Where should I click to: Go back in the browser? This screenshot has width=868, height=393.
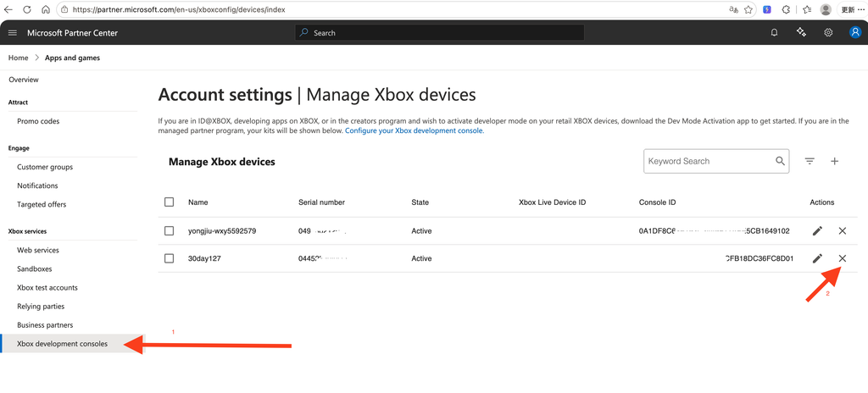tap(8, 9)
